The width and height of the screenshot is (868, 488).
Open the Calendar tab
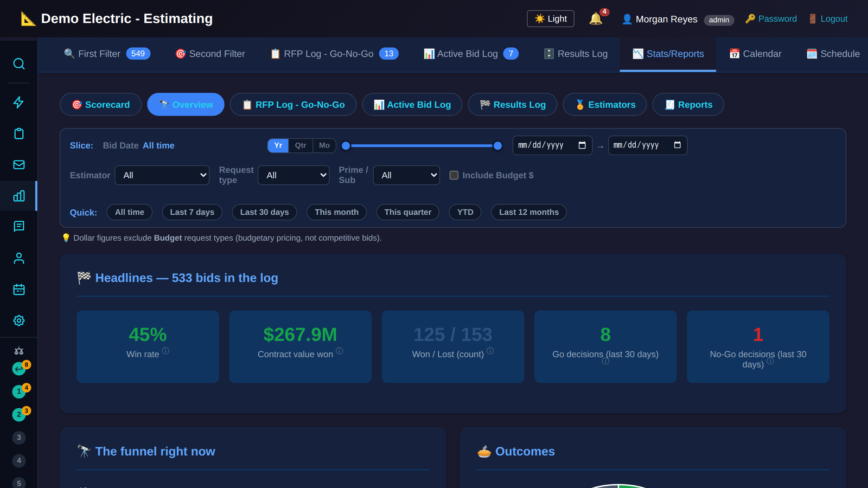755,54
